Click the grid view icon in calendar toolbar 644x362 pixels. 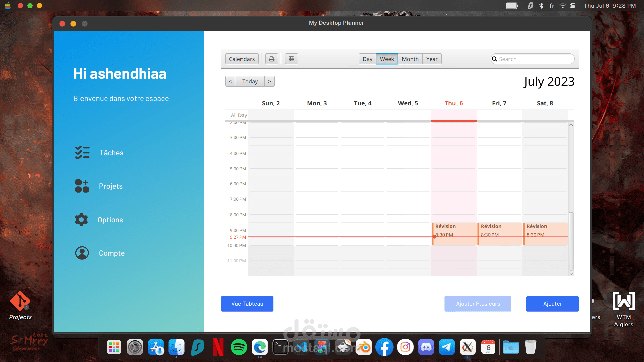click(291, 59)
